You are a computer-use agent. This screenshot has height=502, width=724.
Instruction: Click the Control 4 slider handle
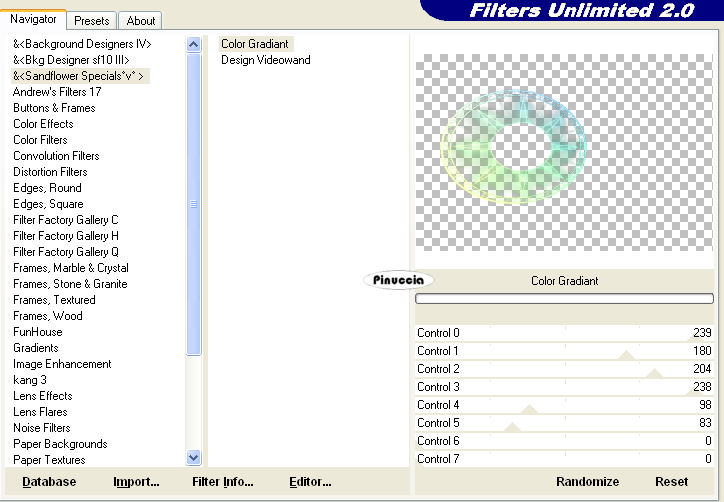coord(529,409)
